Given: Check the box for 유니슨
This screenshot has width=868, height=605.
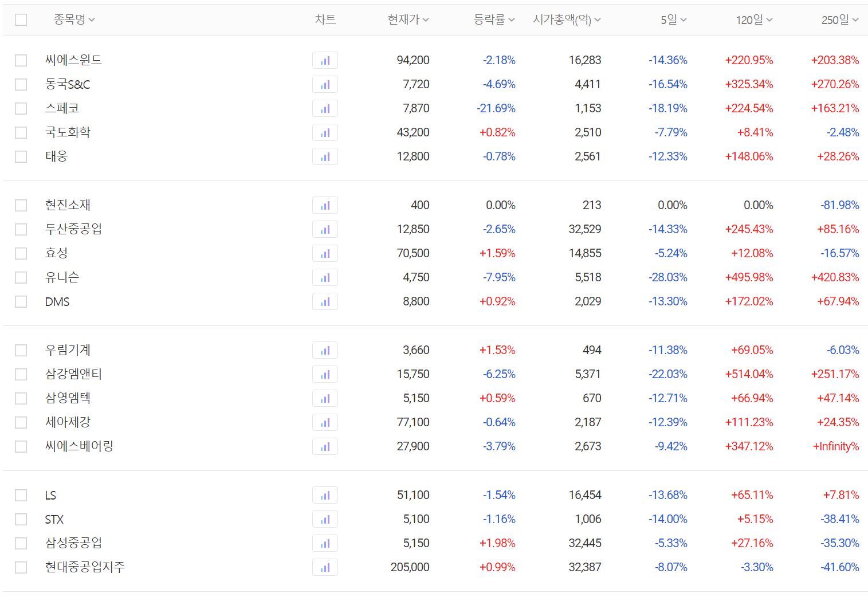Looking at the screenshot, I should click(21, 277).
